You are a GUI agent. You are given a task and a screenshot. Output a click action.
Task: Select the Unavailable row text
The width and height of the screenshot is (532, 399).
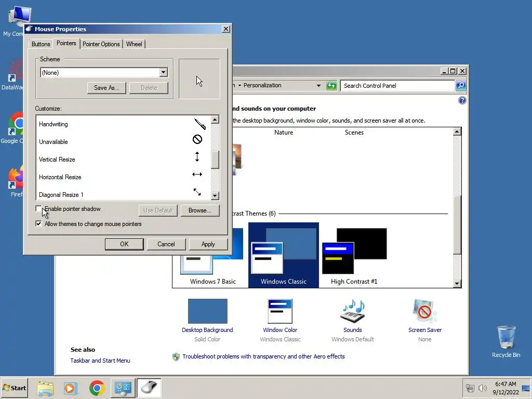[54, 142]
